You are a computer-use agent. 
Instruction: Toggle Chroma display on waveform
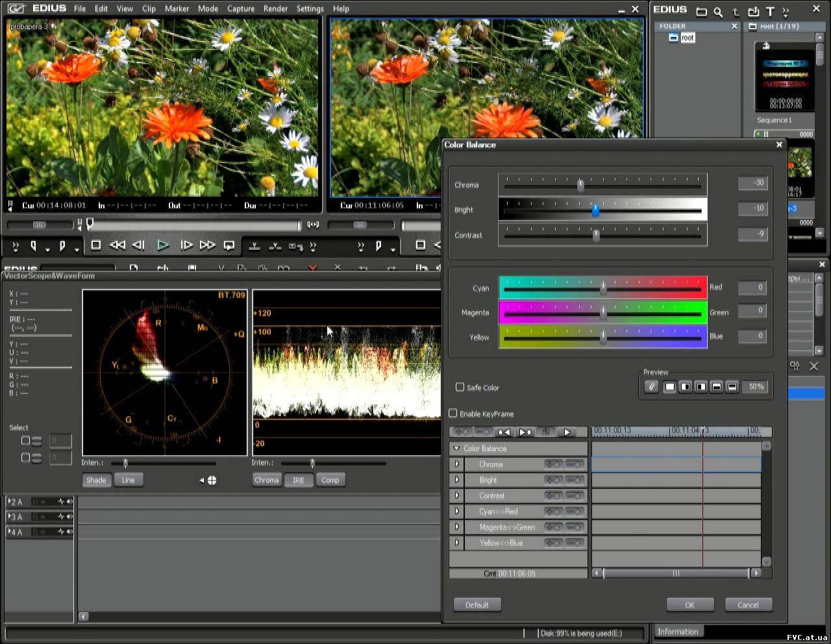(267, 480)
